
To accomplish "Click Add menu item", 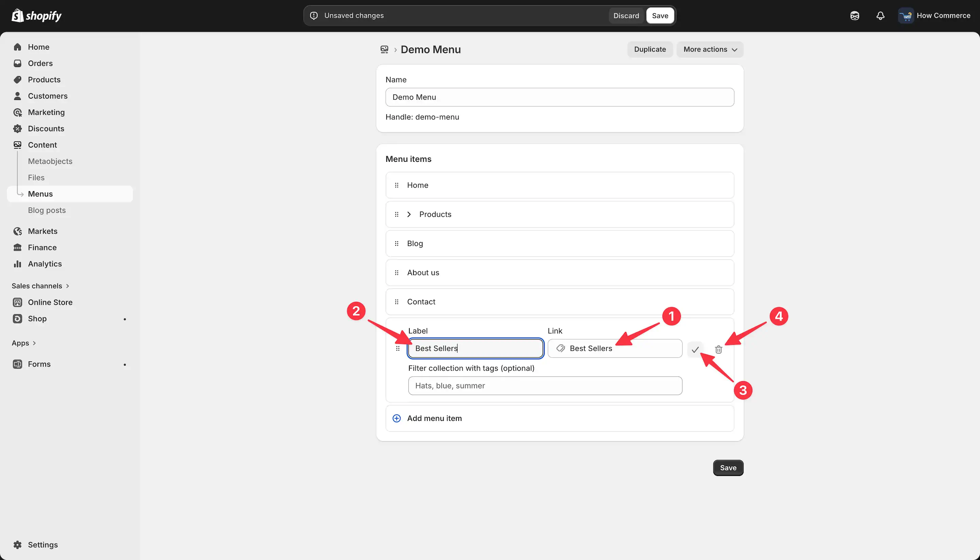I will click(x=559, y=419).
